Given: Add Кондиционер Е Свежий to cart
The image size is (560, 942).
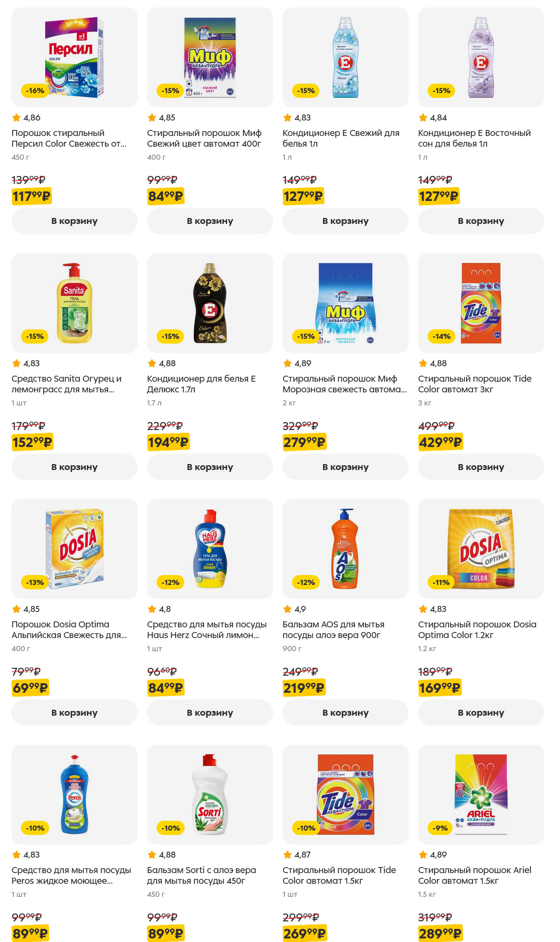Looking at the screenshot, I should pyautogui.click(x=345, y=221).
